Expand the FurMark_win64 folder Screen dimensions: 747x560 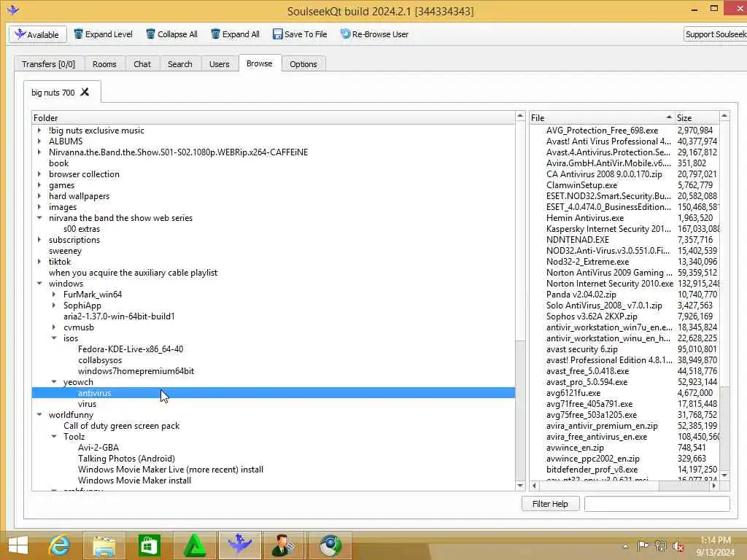tap(54, 295)
